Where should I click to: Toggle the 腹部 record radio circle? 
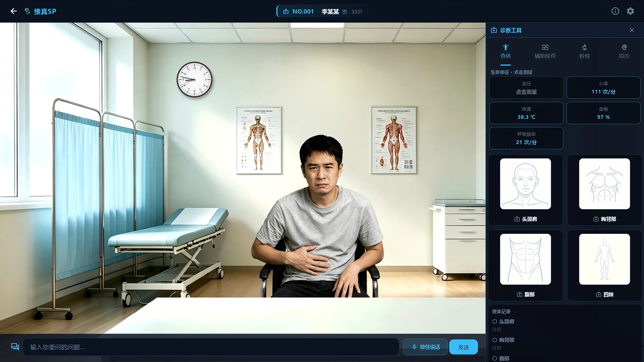[x=495, y=358]
